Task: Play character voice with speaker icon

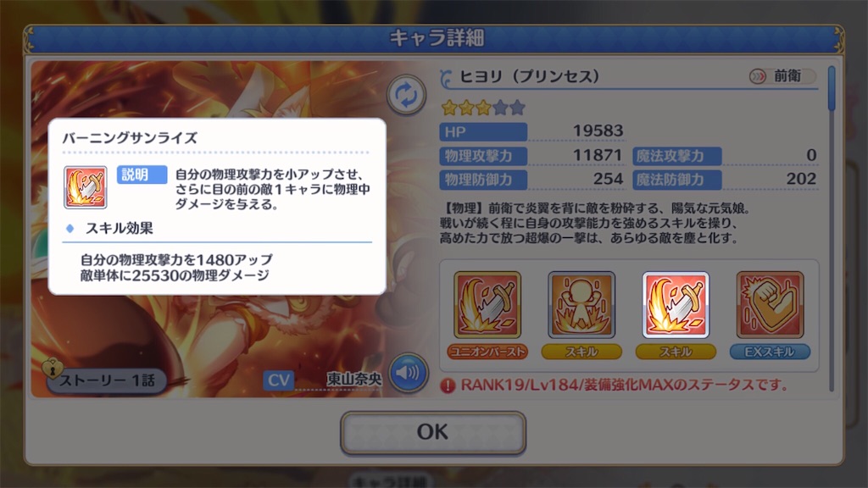Action: [408, 373]
